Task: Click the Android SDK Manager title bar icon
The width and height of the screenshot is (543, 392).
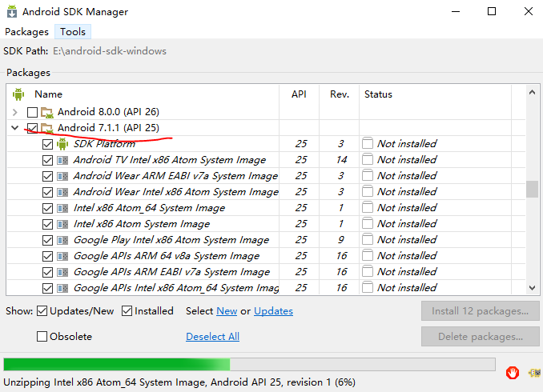Action: 11,12
